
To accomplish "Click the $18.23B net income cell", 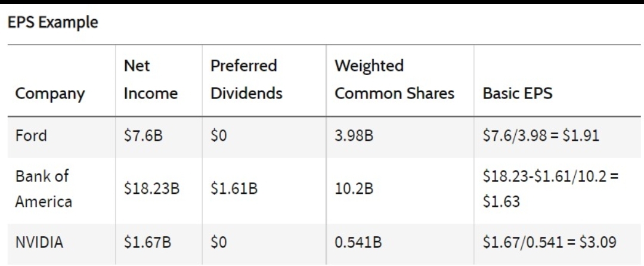I will point(151,189).
